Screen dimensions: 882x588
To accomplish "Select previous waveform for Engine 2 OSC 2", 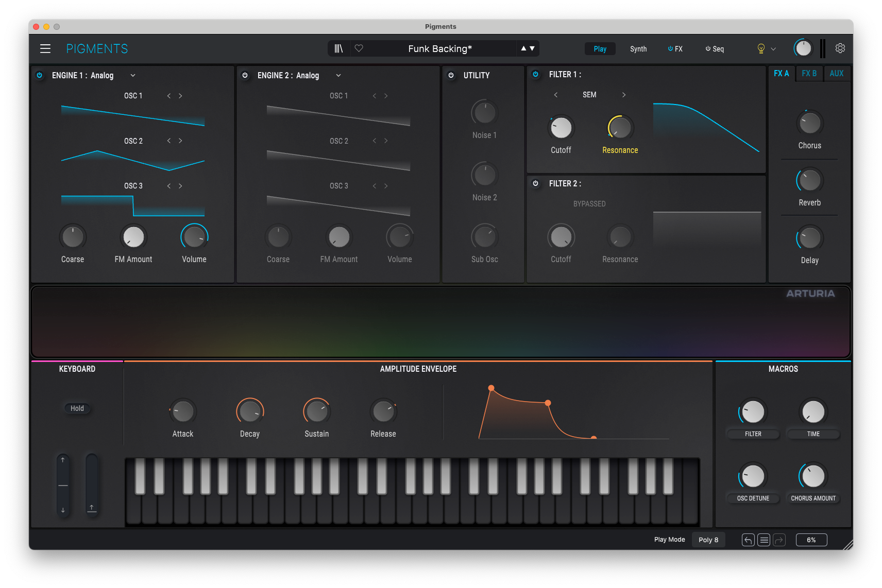I will [375, 141].
